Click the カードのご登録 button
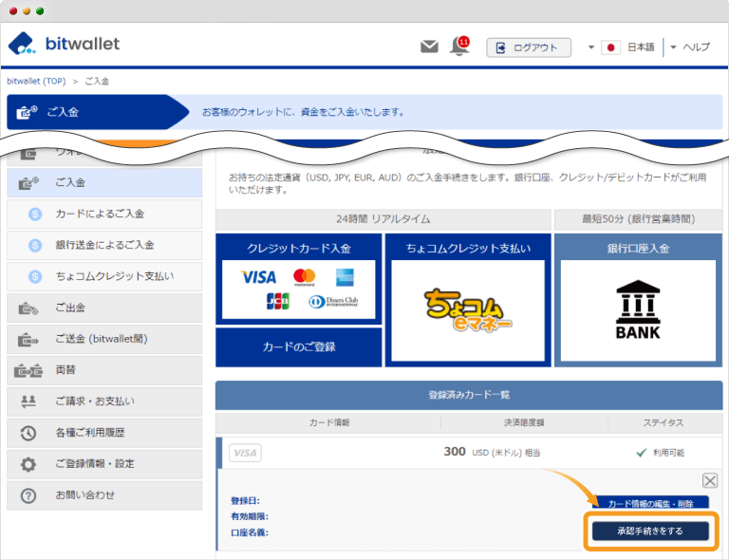The width and height of the screenshot is (729, 560). tap(298, 347)
